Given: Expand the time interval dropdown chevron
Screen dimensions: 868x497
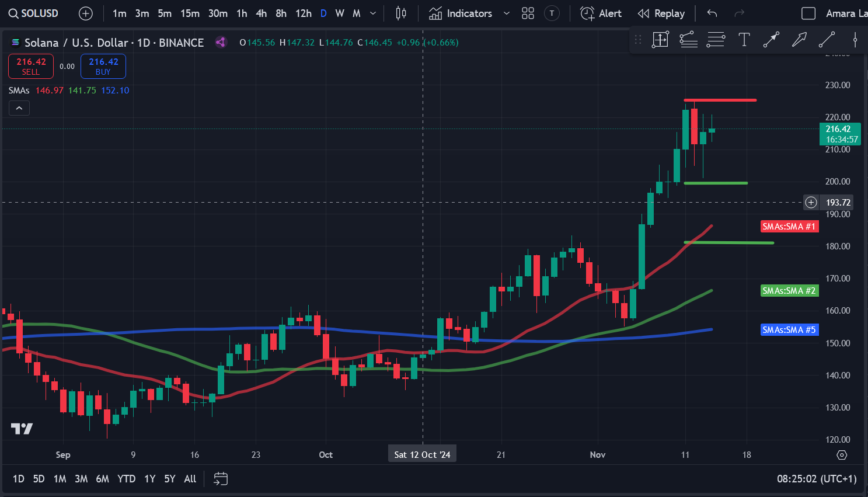Looking at the screenshot, I should 374,13.
